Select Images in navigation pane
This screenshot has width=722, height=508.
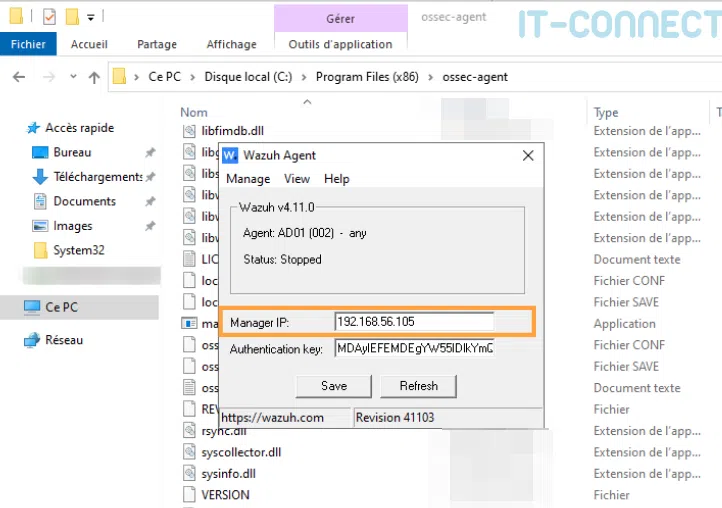coord(72,226)
